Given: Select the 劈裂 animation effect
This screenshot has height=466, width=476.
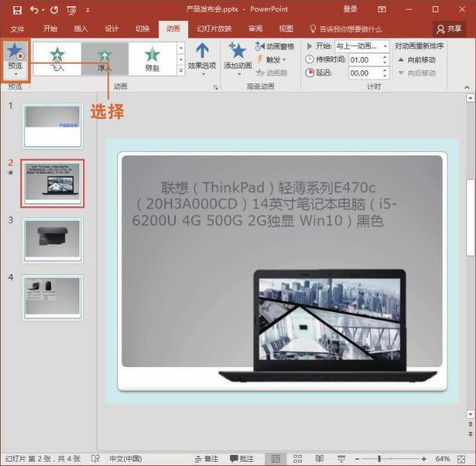Looking at the screenshot, I should pyautogui.click(x=152, y=59).
